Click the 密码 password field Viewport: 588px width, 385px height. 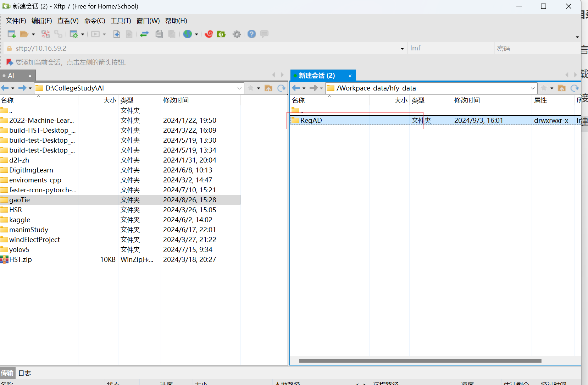tap(537, 48)
